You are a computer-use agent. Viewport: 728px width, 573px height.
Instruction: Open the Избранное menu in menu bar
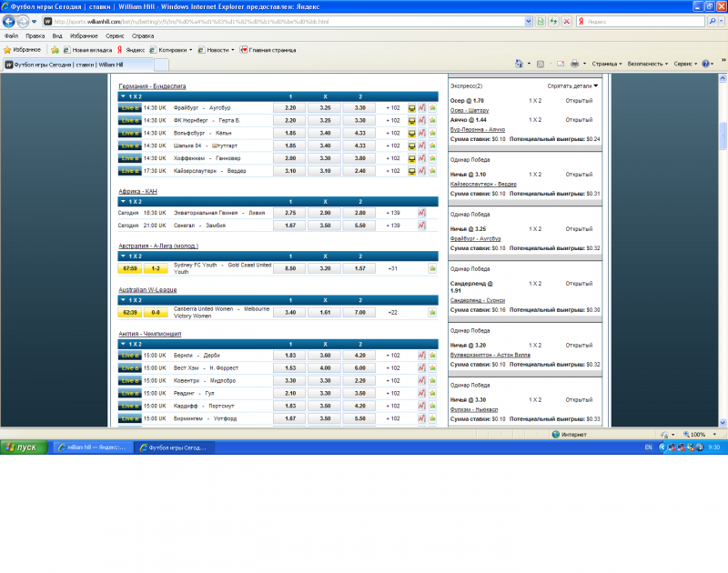(84, 35)
